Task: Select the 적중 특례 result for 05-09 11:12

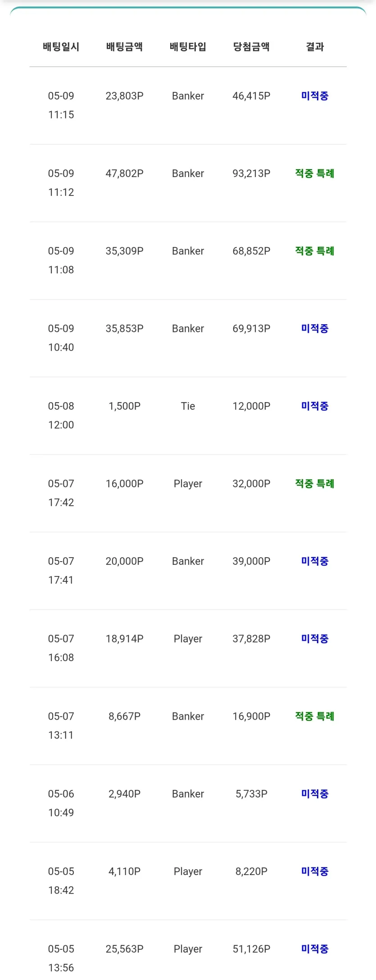Action: click(315, 173)
